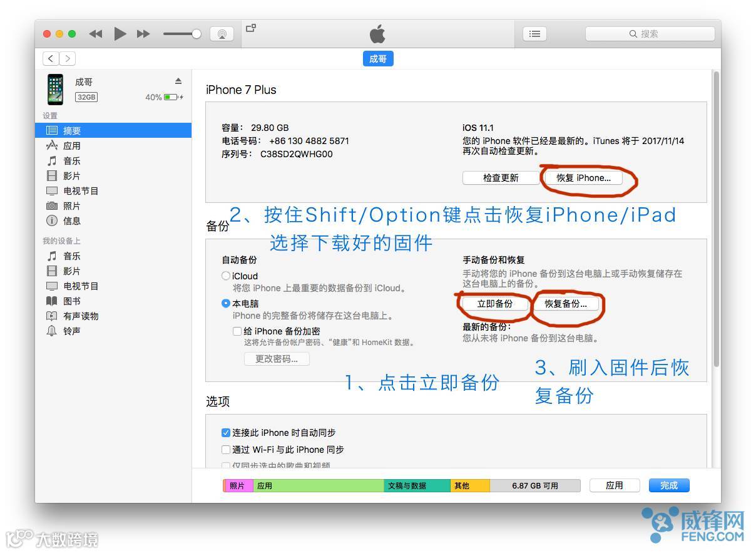Image resolution: width=756 pixels, height=553 pixels.
Task: Click the green 应用 storage segment
Action: click(318, 485)
